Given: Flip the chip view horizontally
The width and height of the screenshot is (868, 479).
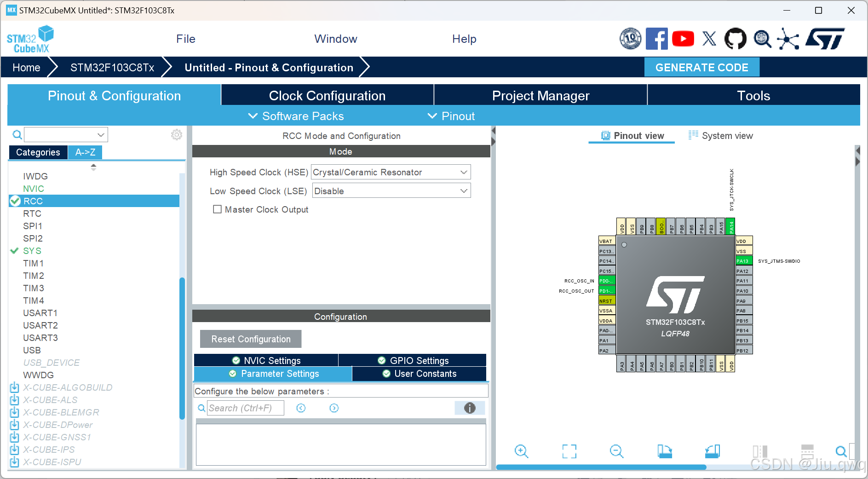Looking at the screenshot, I should coord(760,451).
